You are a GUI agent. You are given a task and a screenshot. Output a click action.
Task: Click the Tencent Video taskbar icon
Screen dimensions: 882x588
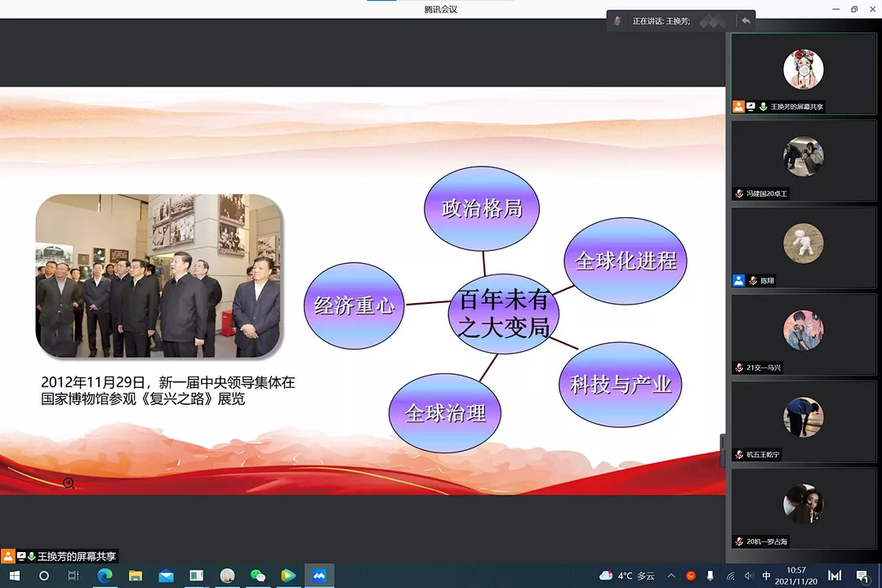(x=288, y=576)
